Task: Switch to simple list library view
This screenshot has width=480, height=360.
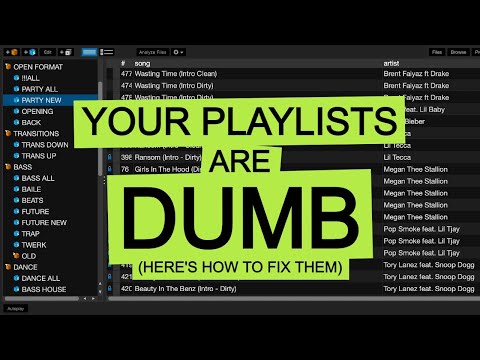Action: coord(89,52)
